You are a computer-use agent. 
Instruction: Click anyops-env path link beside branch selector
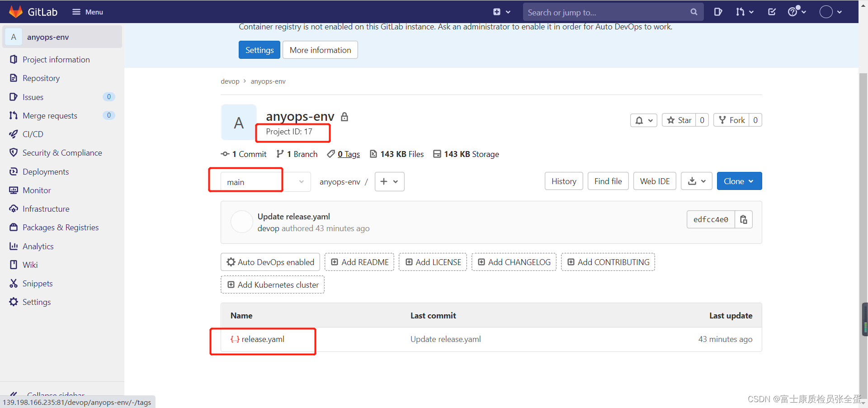click(340, 182)
